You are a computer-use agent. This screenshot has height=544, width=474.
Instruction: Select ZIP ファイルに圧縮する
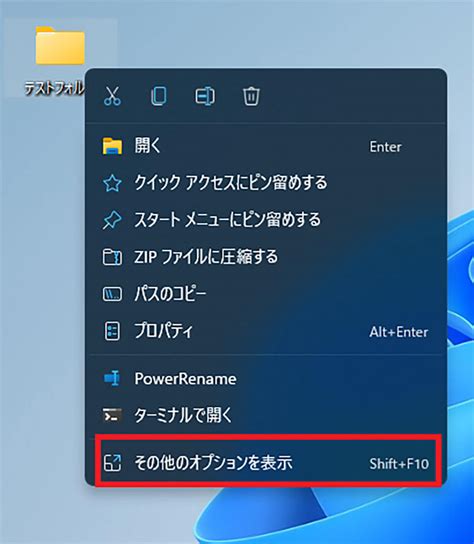click(x=266, y=257)
